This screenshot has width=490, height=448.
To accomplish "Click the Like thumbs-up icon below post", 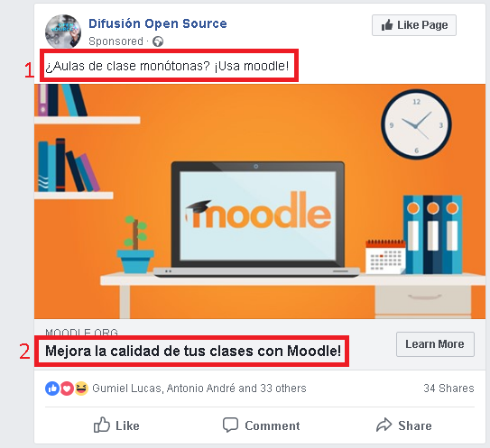I will click(102, 425).
